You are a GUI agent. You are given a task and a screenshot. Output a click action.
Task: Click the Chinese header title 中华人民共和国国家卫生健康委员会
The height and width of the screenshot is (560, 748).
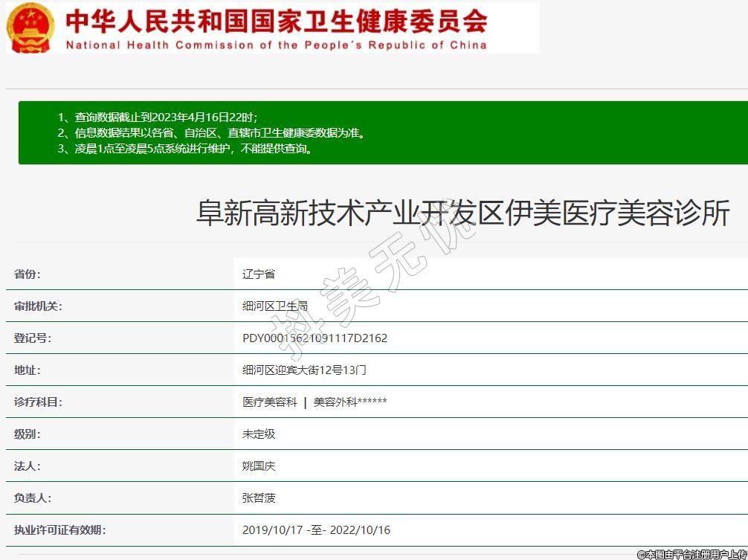[x=276, y=20]
